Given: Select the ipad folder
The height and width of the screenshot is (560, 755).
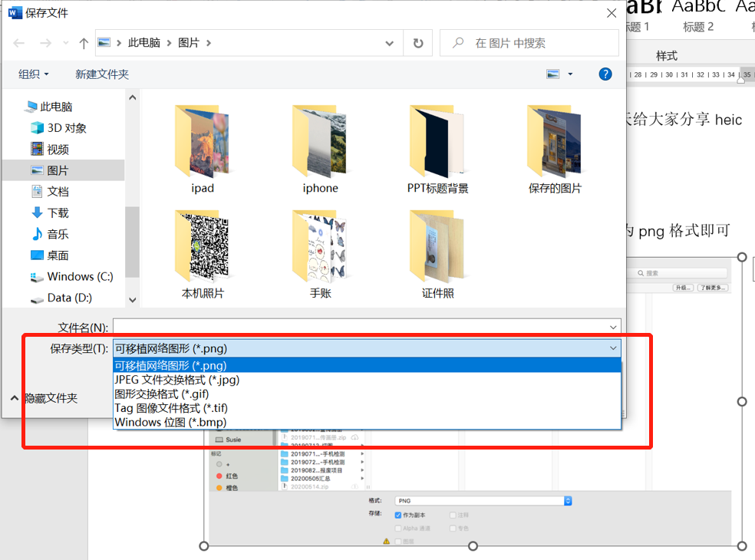Looking at the screenshot, I should 203,150.
